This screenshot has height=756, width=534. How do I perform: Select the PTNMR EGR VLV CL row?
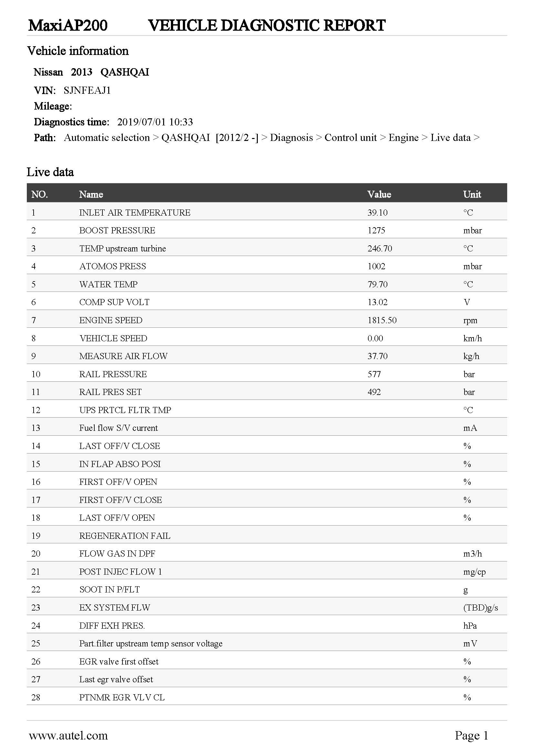click(267, 697)
